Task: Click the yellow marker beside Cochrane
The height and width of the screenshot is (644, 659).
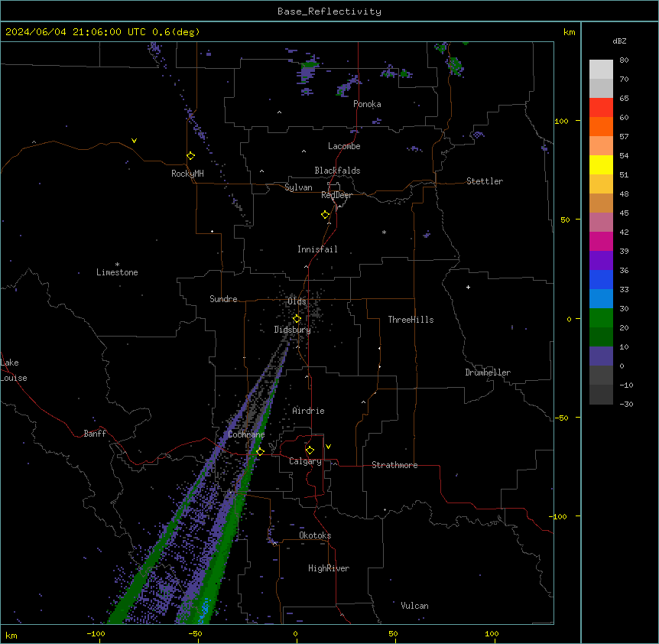Action: click(x=260, y=452)
